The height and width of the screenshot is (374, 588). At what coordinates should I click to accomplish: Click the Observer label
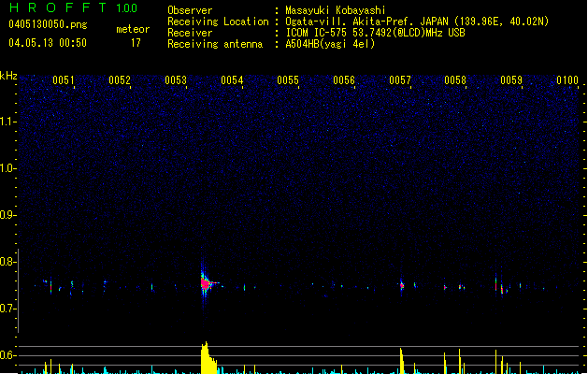point(190,10)
